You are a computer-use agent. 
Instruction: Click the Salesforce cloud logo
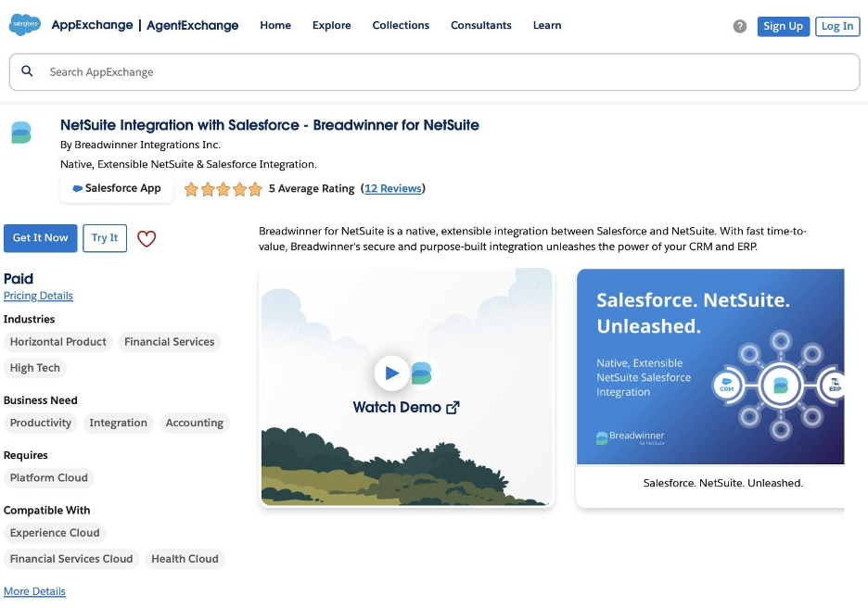(24, 25)
